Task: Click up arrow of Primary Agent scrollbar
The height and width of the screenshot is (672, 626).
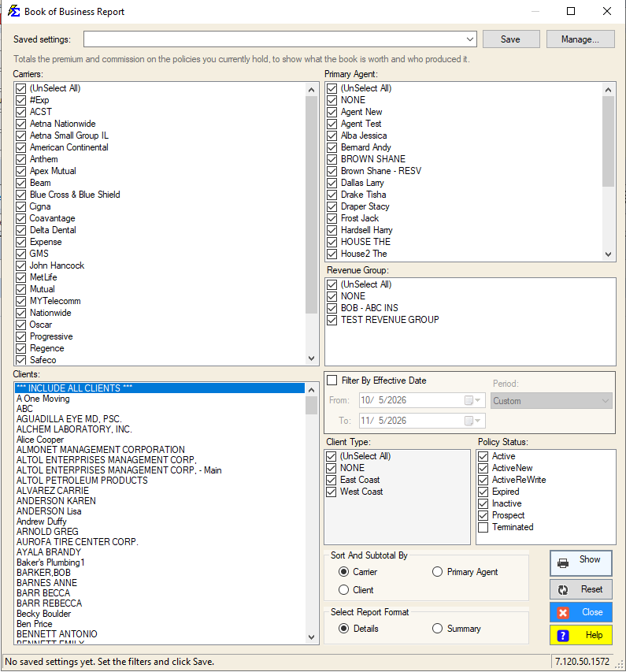Action: pyautogui.click(x=608, y=90)
